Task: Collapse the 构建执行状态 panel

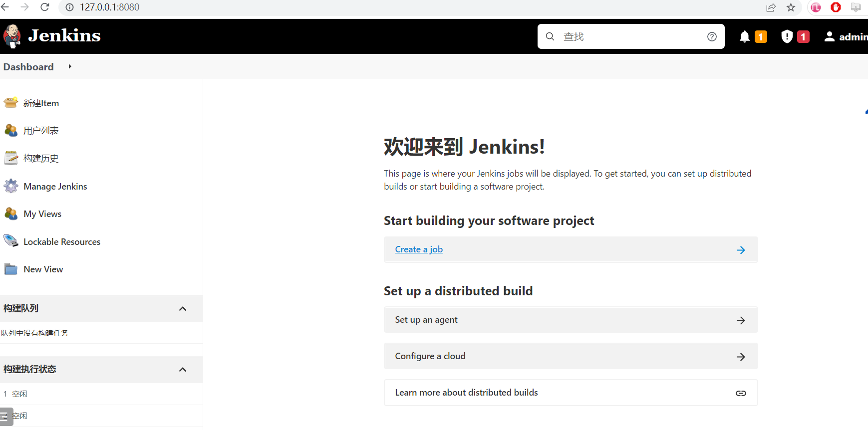Action: point(183,370)
